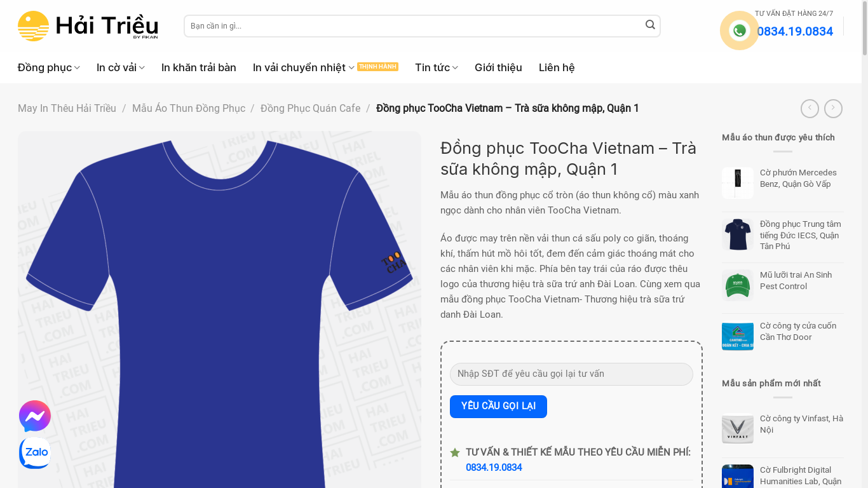
Task: Click IECS navy polo thumbnail
Action: (x=738, y=234)
